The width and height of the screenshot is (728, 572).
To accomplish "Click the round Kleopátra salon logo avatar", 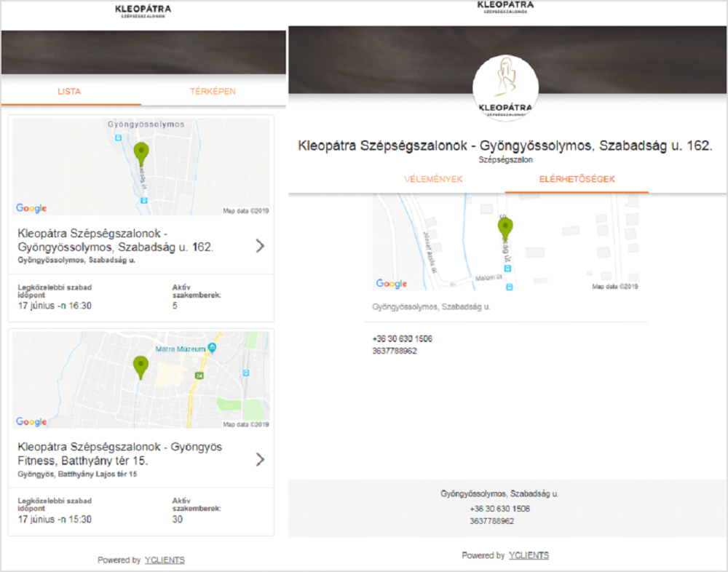I will coord(505,89).
